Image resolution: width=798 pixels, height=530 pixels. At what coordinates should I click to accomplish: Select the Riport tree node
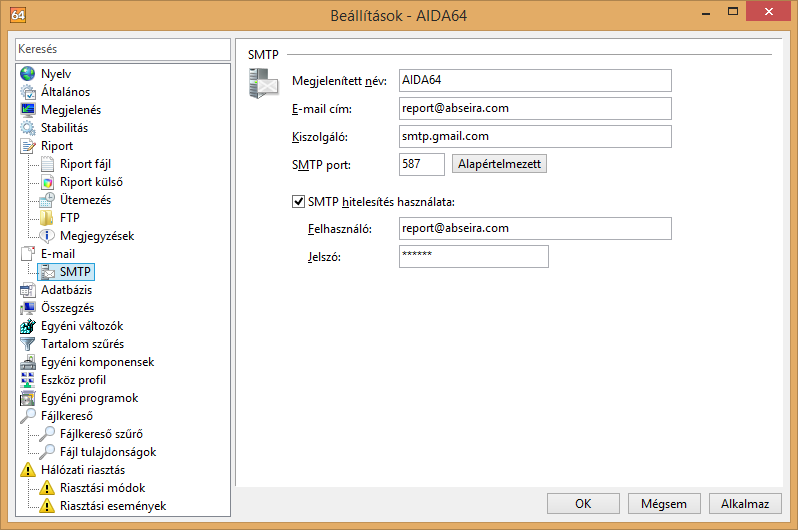[x=57, y=146]
